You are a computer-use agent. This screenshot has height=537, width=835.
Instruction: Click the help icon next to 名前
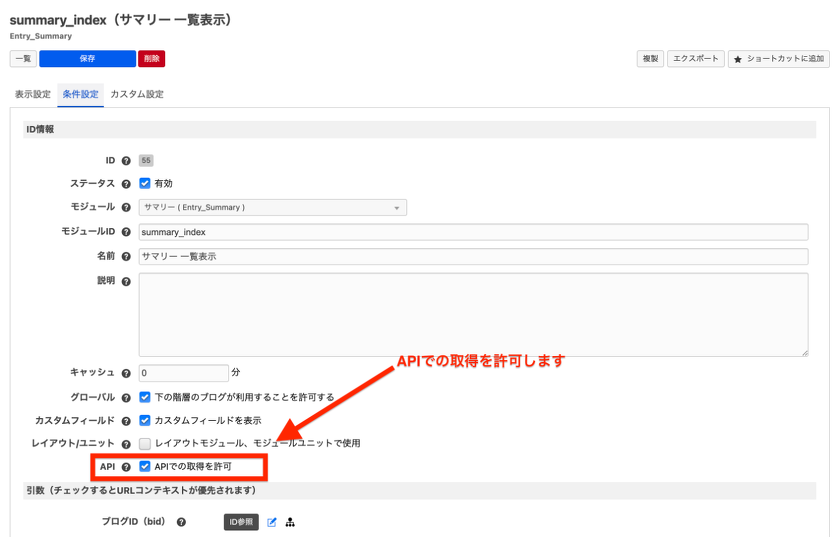(126, 257)
